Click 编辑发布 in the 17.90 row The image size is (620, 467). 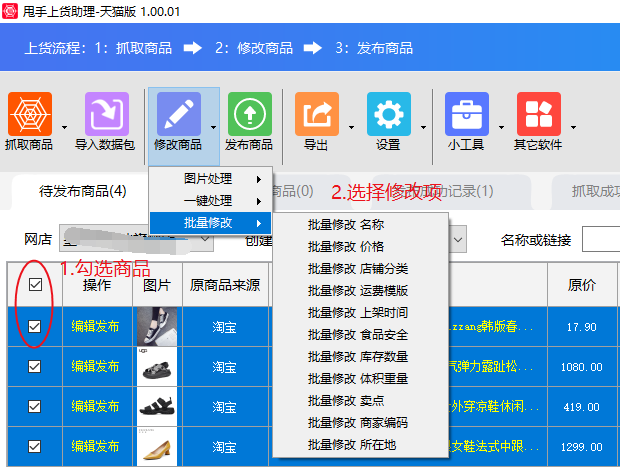point(95,327)
